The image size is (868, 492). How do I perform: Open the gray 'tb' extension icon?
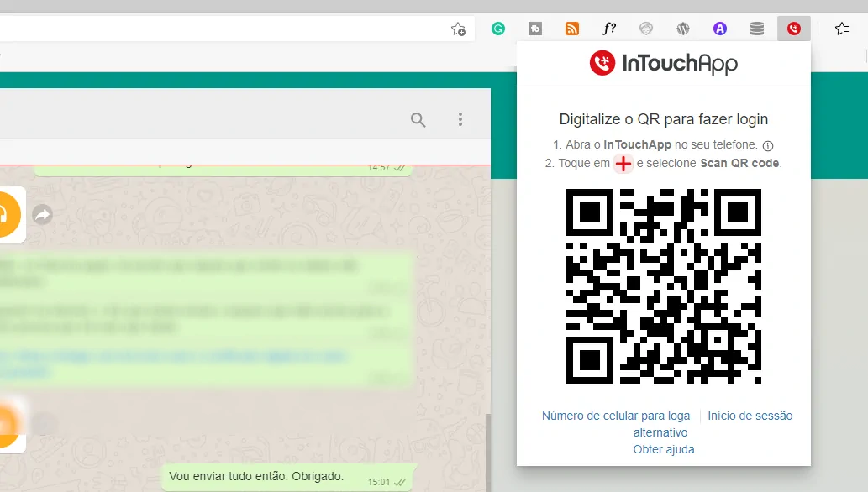pyautogui.click(x=535, y=29)
